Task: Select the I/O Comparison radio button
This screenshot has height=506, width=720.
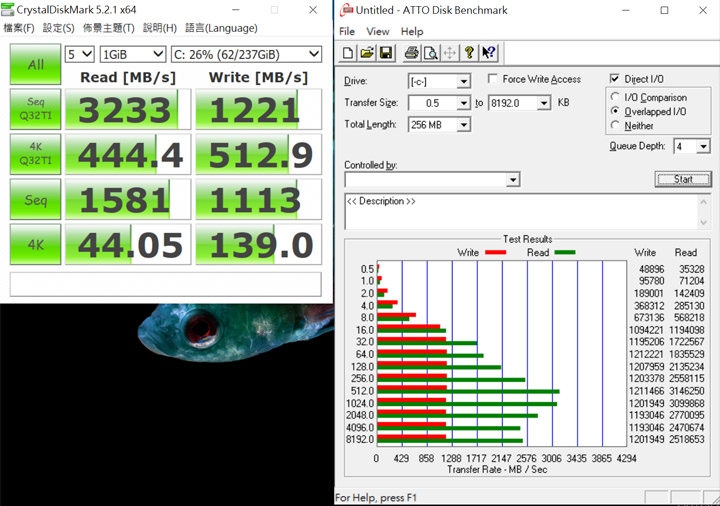Action: click(x=615, y=98)
